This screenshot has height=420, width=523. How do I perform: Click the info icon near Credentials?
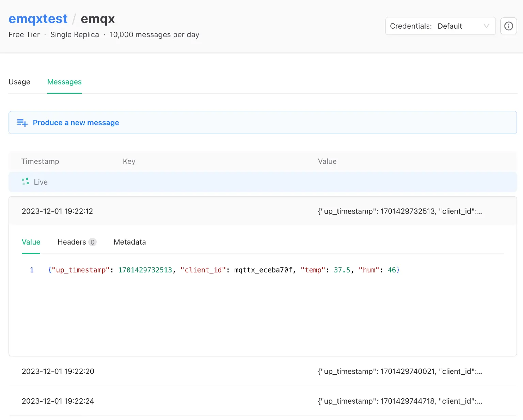(x=508, y=26)
